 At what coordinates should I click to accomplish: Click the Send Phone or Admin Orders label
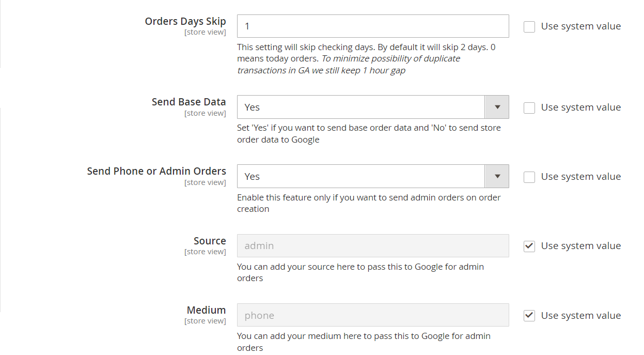click(156, 171)
